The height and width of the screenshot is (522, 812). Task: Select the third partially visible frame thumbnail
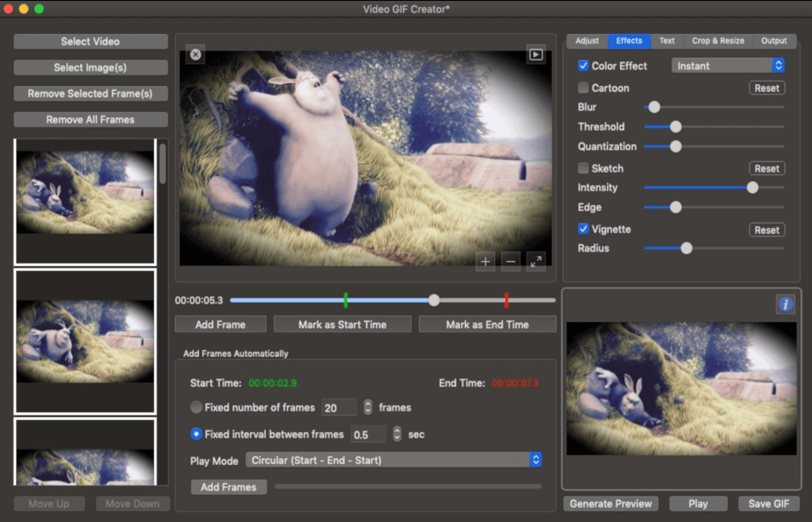[x=85, y=452]
